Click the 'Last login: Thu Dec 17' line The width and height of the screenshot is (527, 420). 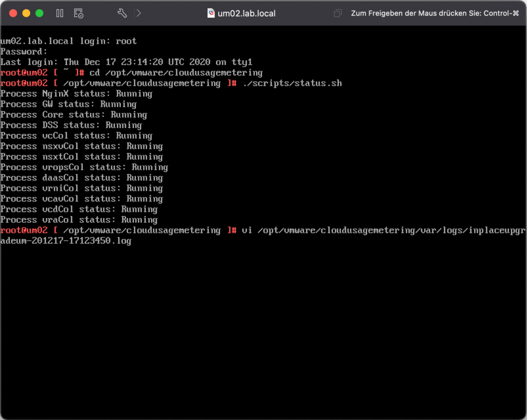(127, 62)
